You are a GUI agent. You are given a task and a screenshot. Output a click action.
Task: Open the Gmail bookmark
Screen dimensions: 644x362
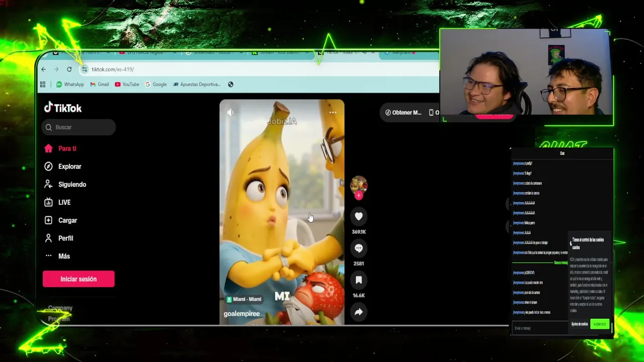pyautogui.click(x=100, y=84)
